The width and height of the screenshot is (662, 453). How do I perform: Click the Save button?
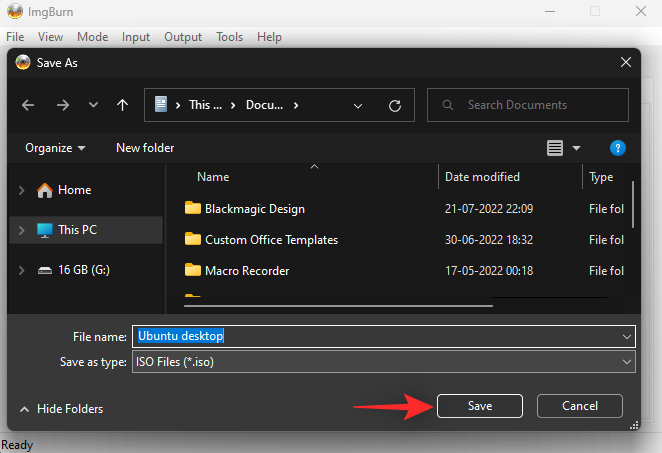[480, 406]
